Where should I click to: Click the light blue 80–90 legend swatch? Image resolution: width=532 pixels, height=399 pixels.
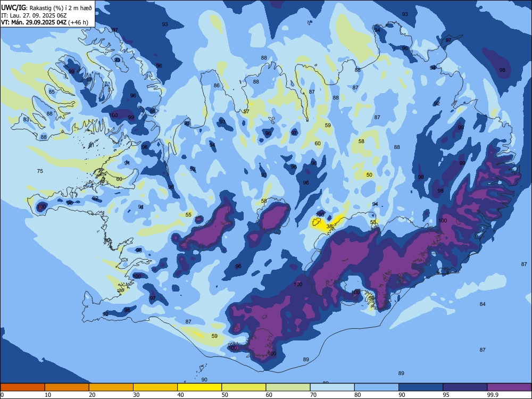pyautogui.click(x=377, y=387)
